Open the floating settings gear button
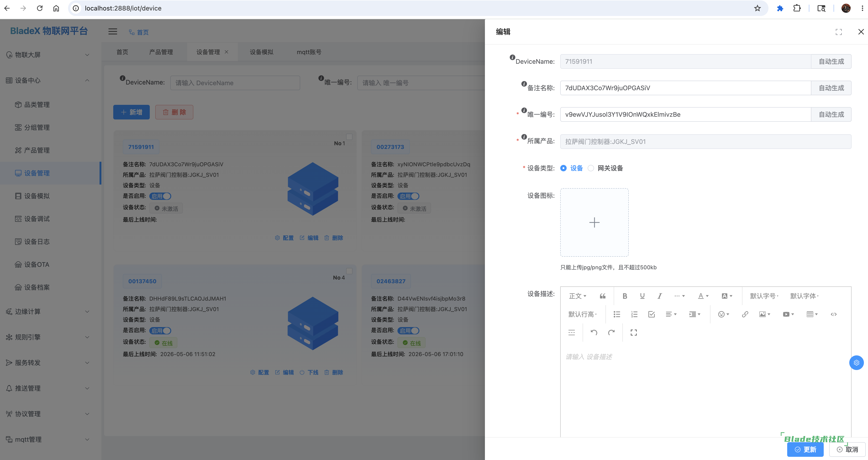This screenshot has width=868, height=460. [857, 363]
